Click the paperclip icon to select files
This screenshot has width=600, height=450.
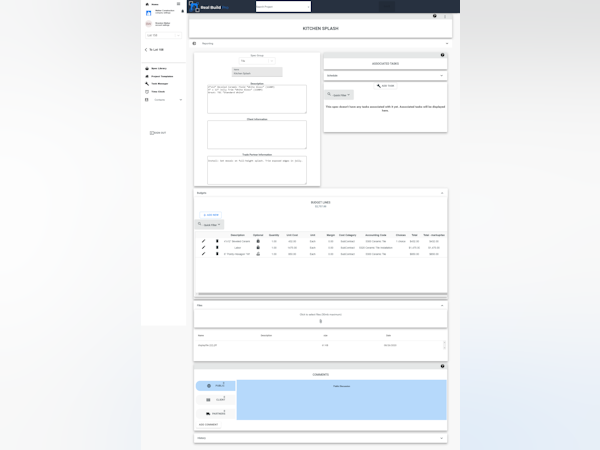(321, 321)
